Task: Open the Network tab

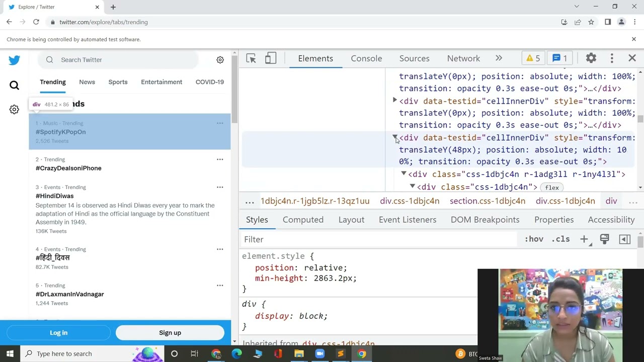Action: click(x=463, y=58)
